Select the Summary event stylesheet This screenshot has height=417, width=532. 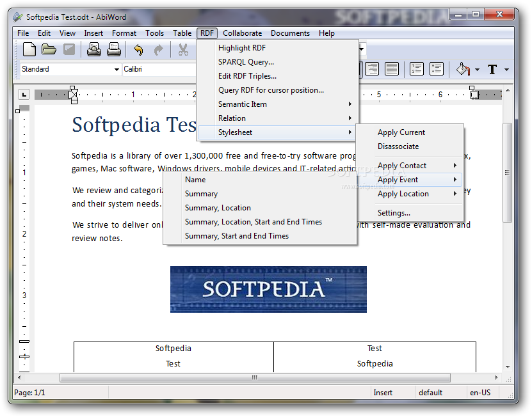click(x=260, y=194)
